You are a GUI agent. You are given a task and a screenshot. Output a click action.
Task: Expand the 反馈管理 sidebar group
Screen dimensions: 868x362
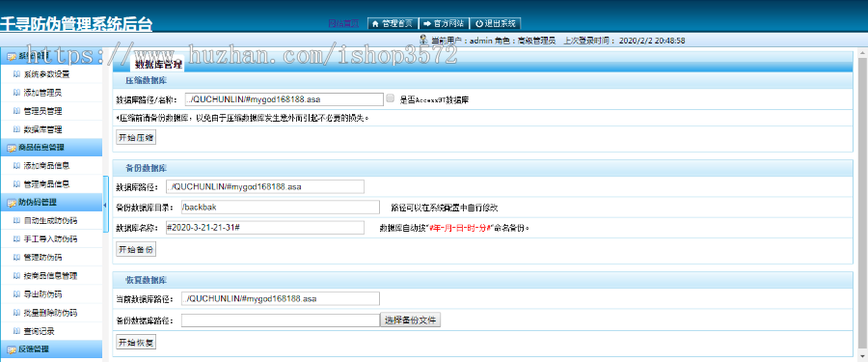51,349
